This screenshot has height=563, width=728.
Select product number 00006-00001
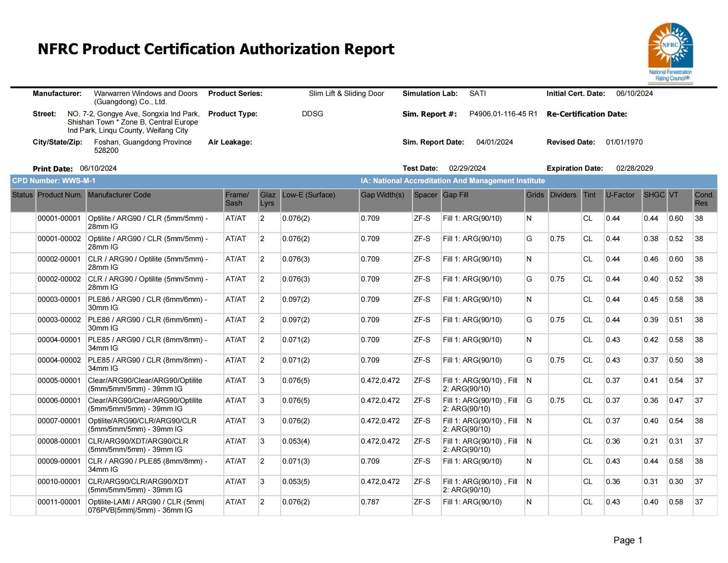coord(59,401)
